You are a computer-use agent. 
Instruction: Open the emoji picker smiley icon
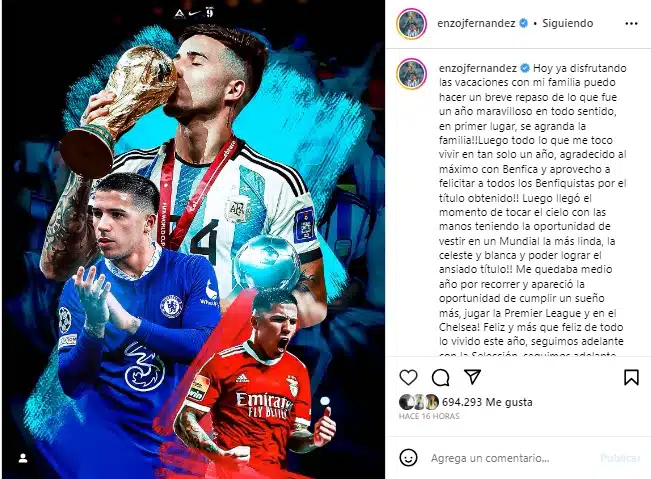pyautogui.click(x=408, y=457)
